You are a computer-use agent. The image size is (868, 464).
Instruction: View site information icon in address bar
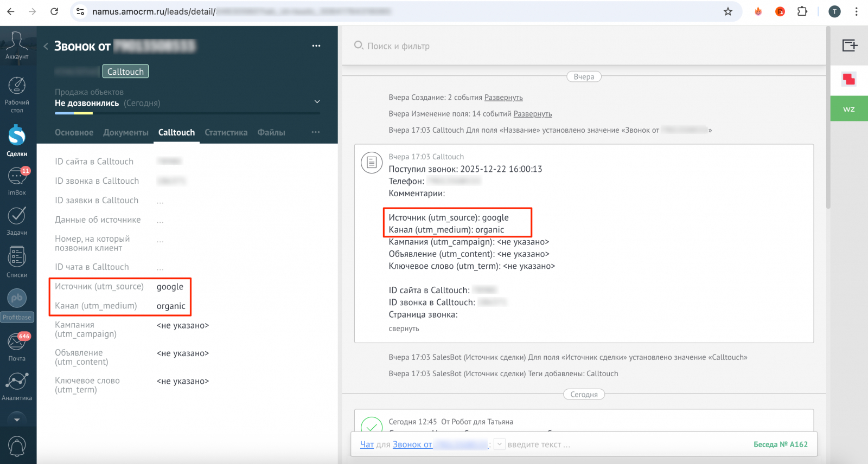click(80, 11)
